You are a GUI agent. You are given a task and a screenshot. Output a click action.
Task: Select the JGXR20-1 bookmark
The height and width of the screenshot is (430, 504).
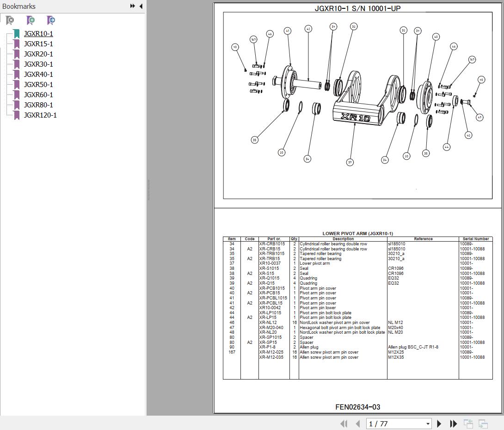(38, 54)
